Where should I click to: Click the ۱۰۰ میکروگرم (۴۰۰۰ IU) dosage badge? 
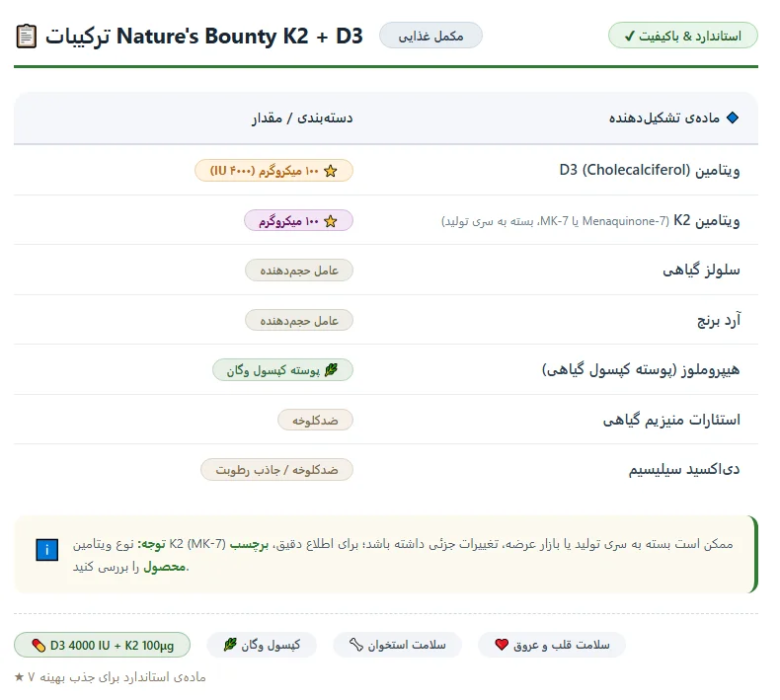point(273,171)
